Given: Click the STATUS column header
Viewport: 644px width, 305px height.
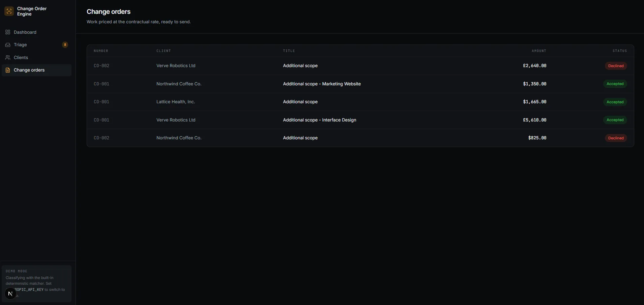Looking at the screenshot, I should 620,51.
